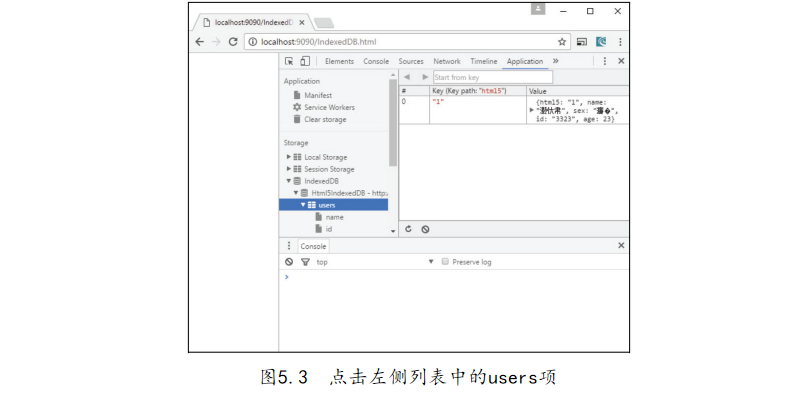Expand the Session Storage tree node
803x395 pixels.
click(289, 169)
